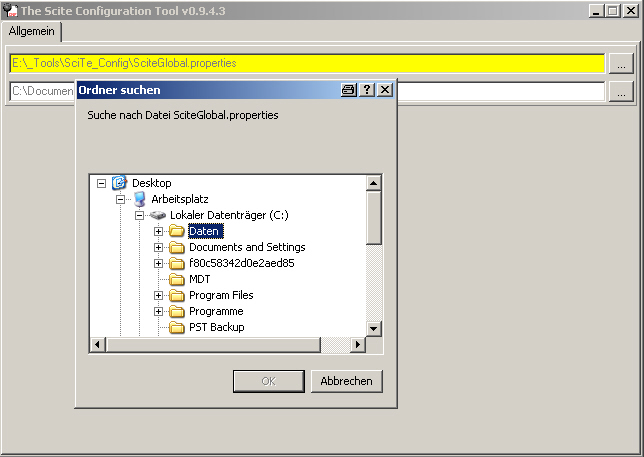
Task: Click the MDT folder icon
Action: [x=177, y=279]
